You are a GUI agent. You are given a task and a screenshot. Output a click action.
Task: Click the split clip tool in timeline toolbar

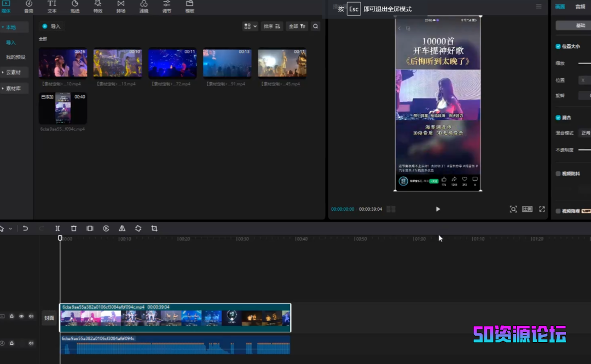click(57, 228)
